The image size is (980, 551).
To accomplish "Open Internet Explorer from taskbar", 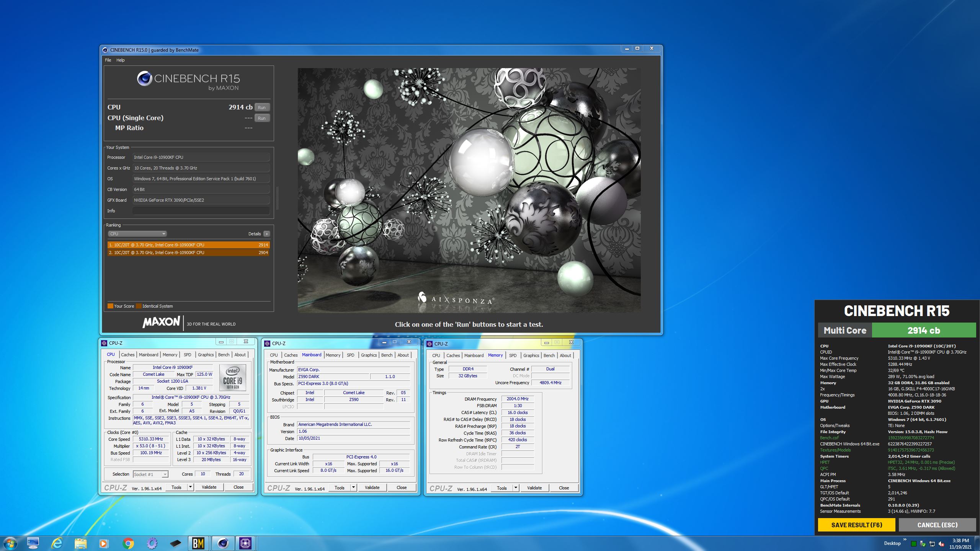I will click(57, 543).
